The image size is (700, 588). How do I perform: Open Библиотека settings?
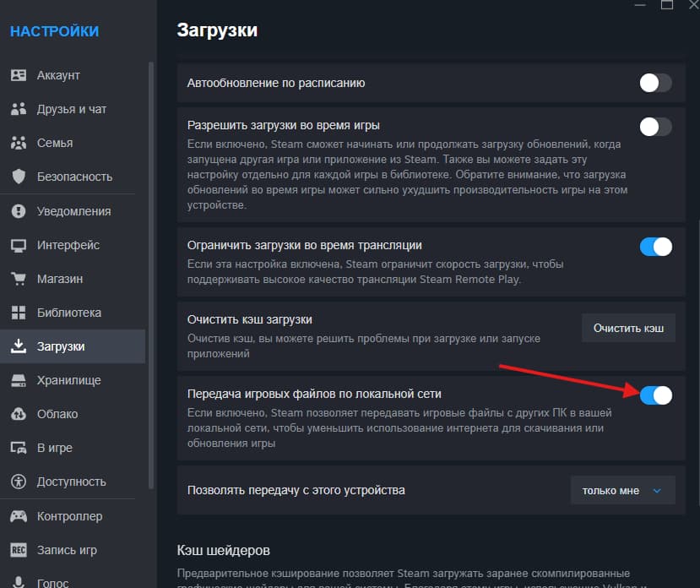(x=73, y=313)
